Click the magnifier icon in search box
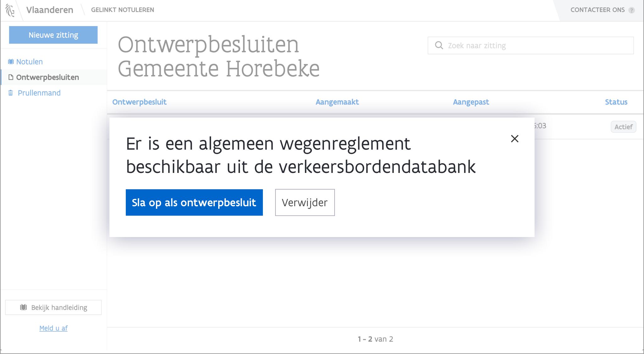The height and width of the screenshot is (354, 644). [x=439, y=46]
